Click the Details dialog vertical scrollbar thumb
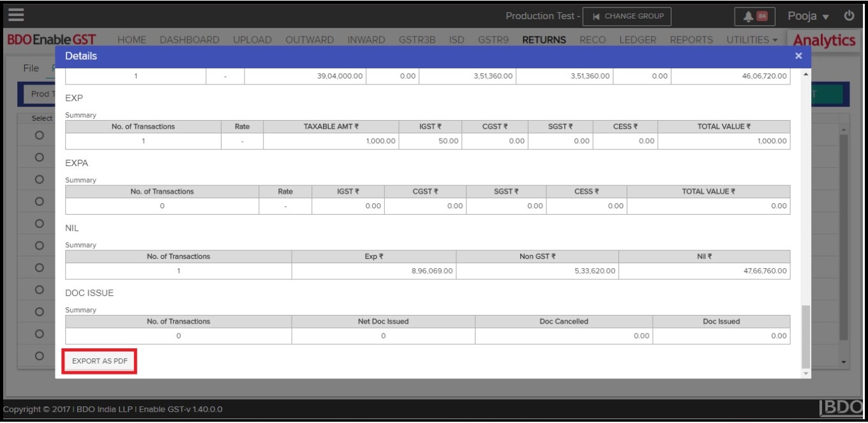 point(805,335)
